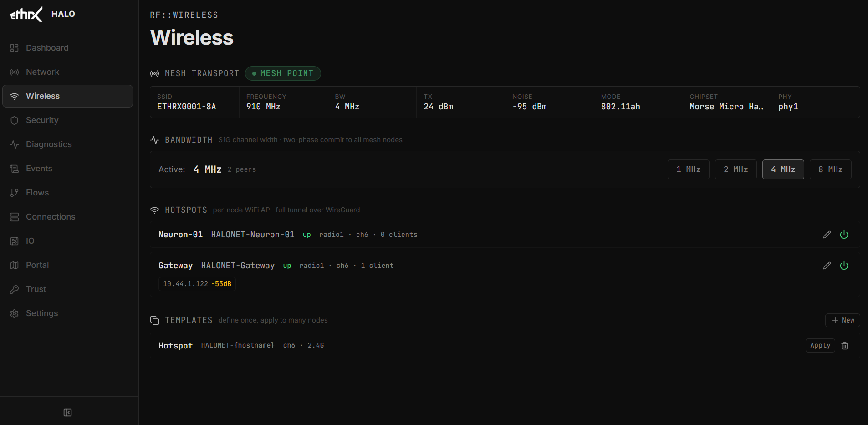This screenshot has height=425, width=868.
Task: Open the Trust label in sidebar
Action: tap(36, 289)
